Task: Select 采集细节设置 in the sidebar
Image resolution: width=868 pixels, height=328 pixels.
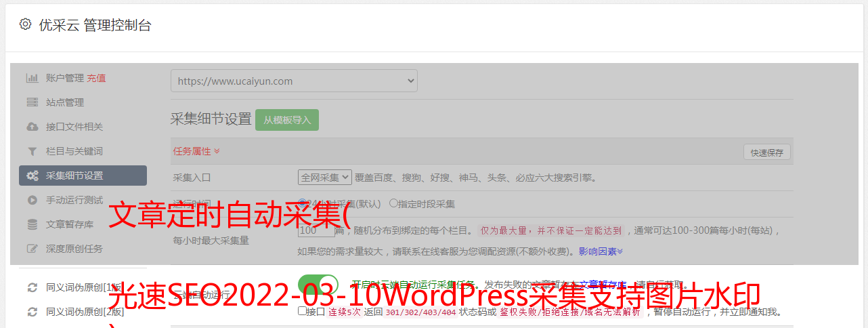Action: (83, 176)
